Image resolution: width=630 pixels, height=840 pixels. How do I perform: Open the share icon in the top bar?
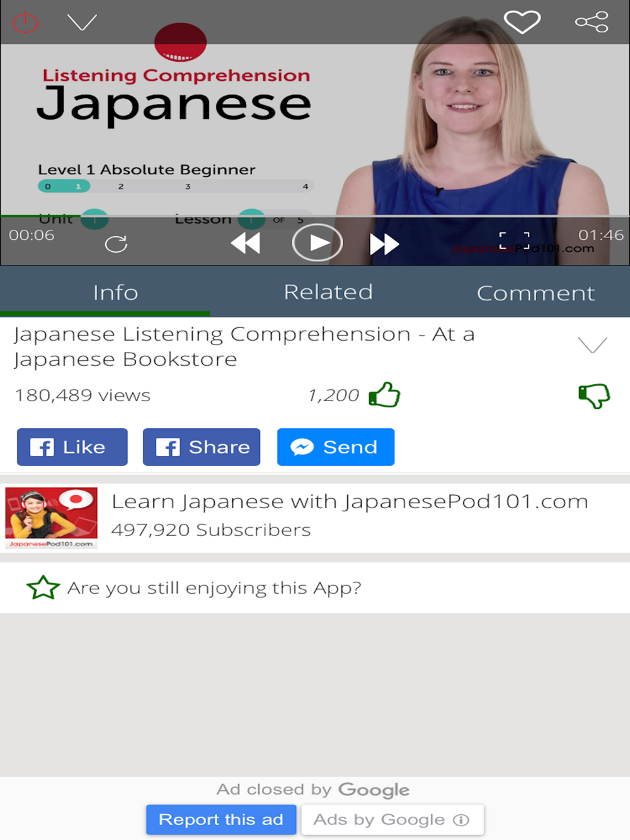pyautogui.click(x=592, y=22)
